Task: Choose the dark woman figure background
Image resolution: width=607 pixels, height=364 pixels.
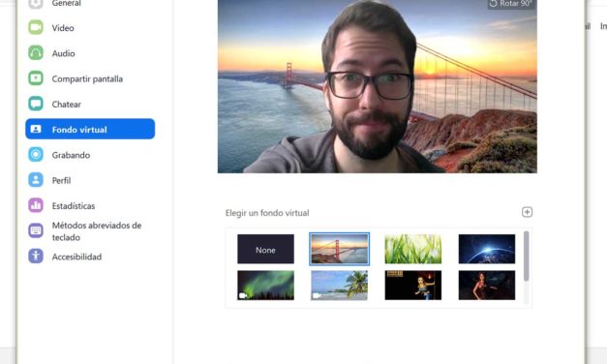Action: coord(487,286)
